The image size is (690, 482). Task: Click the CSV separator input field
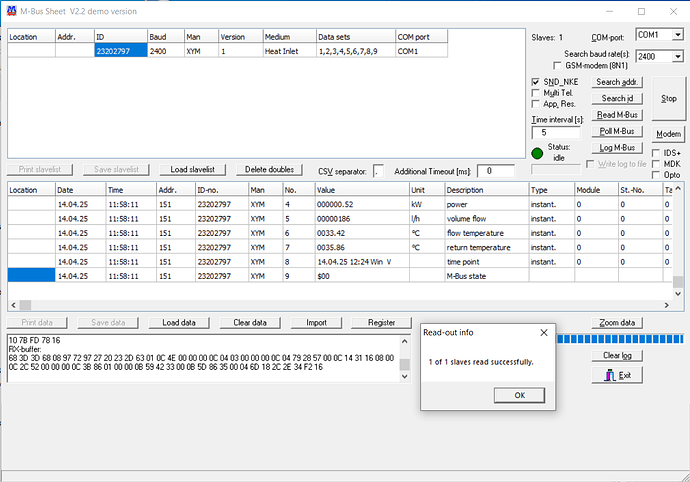[378, 171]
